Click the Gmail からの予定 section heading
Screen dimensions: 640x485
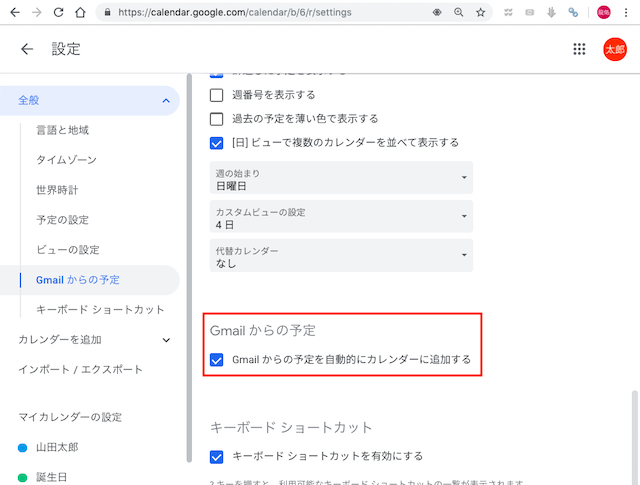click(262, 331)
